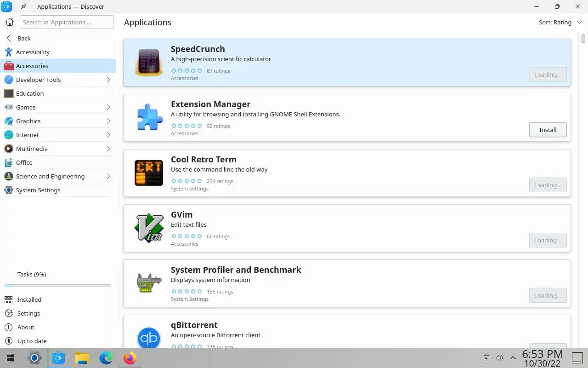Viewport: 588px width, 368px height.
Task: Open the qBittorrent title
Action: coord(194,325)
